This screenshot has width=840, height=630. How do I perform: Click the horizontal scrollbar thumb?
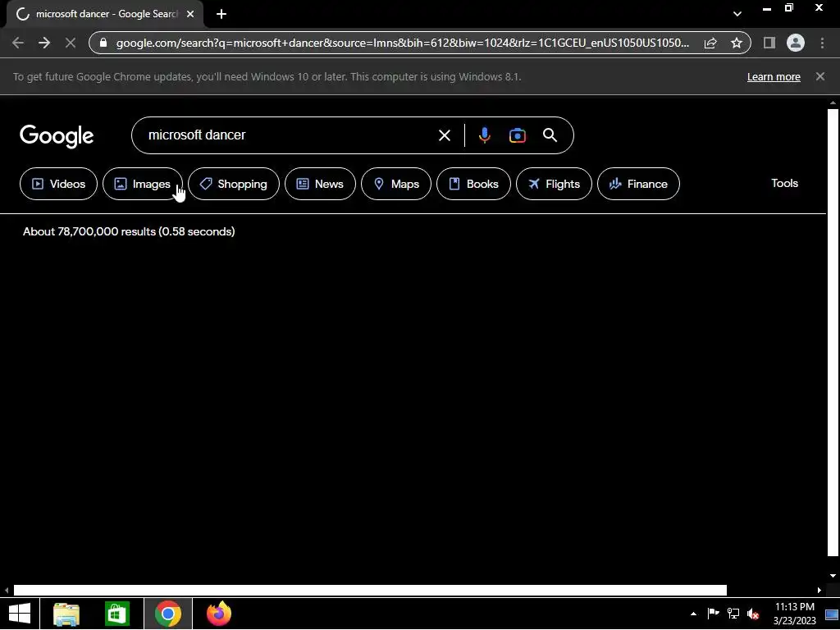point(370,590)
